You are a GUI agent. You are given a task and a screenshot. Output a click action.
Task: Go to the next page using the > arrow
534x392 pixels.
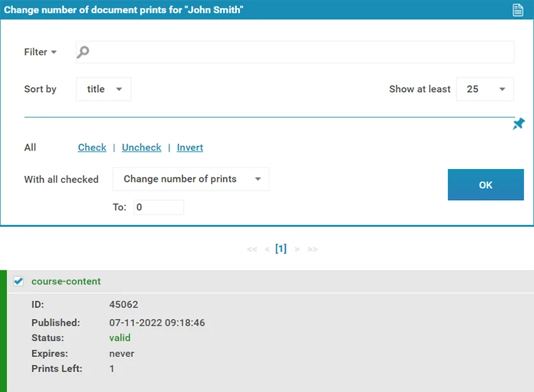coord(297,249)
